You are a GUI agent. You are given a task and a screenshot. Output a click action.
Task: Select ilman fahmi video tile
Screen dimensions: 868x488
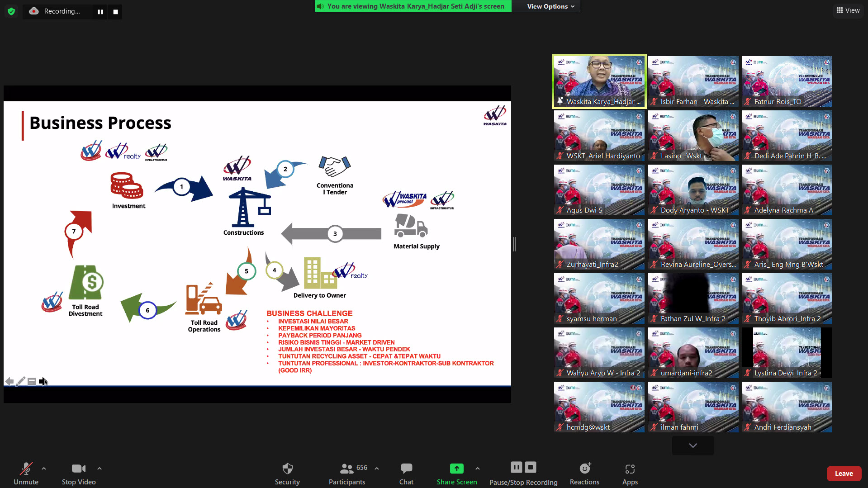[693, 407]
